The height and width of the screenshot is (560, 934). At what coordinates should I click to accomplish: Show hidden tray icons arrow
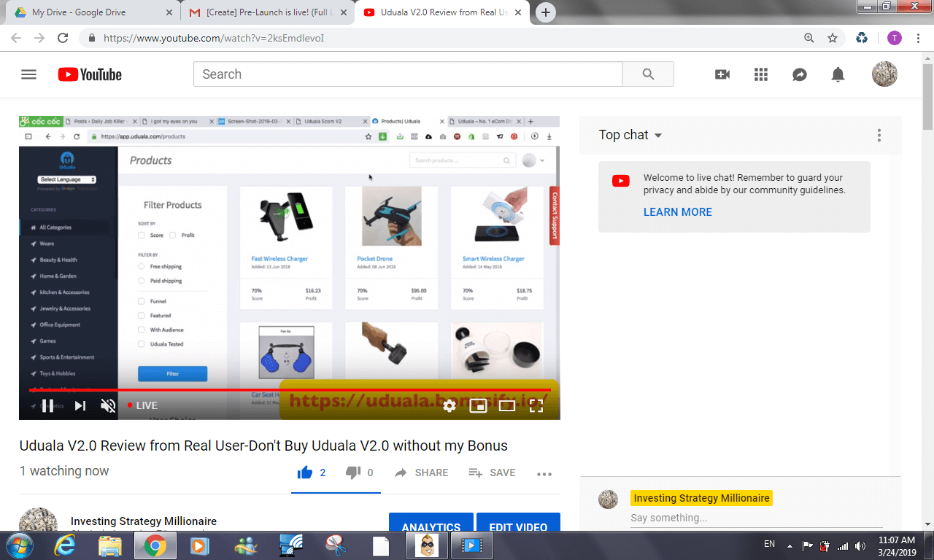[790, 545]
